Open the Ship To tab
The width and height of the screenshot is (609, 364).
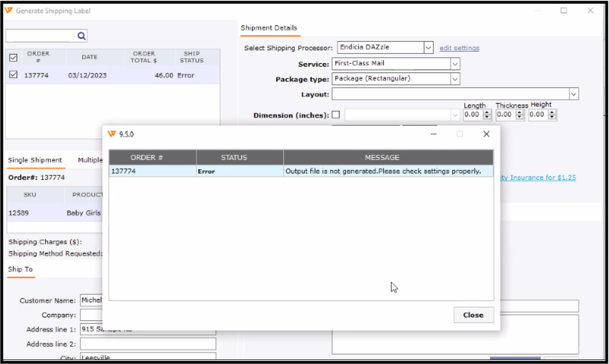pyautogui.click(x=21, y=269)
